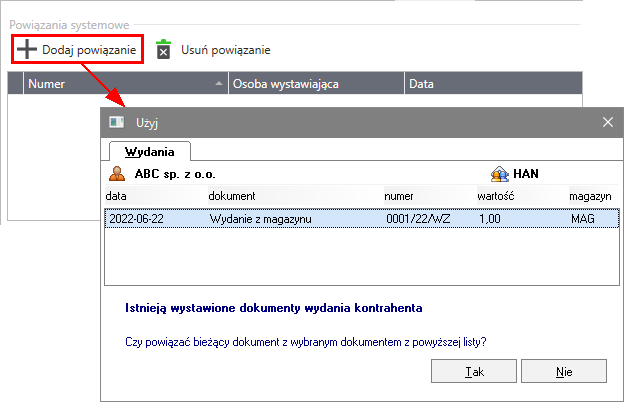This screenshot has width=624, height=402.
Task: Click the Dodaj powiązanie label
Action: (x=89, y=50)
